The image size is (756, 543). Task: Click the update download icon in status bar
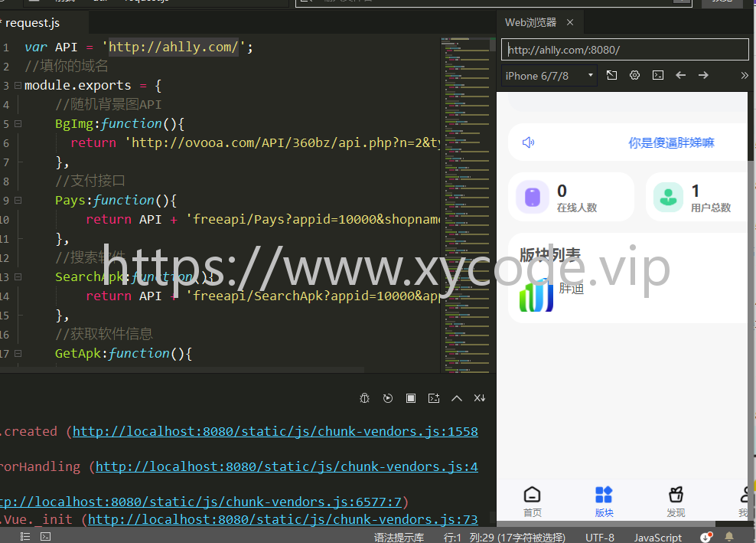tap(706, 537)
